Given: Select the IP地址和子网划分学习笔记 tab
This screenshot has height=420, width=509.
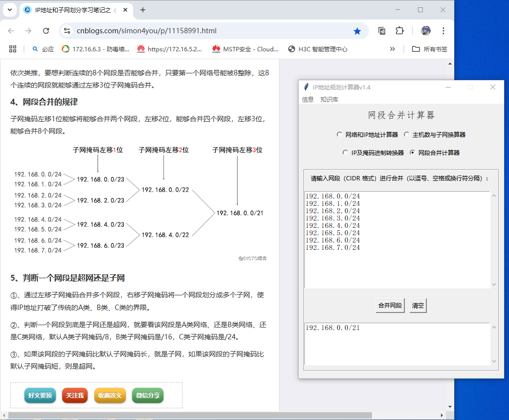Looking at the screenshot, I should pos(73,10).
